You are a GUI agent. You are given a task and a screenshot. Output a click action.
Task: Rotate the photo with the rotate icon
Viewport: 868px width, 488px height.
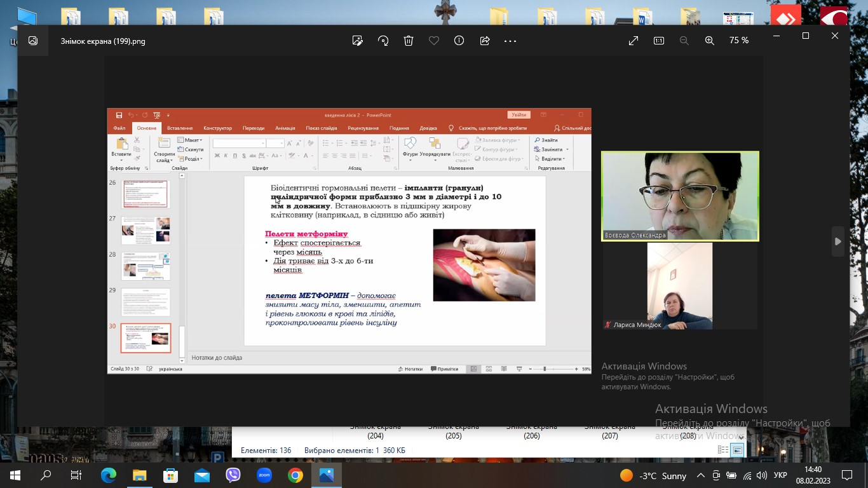pos(383,41)
